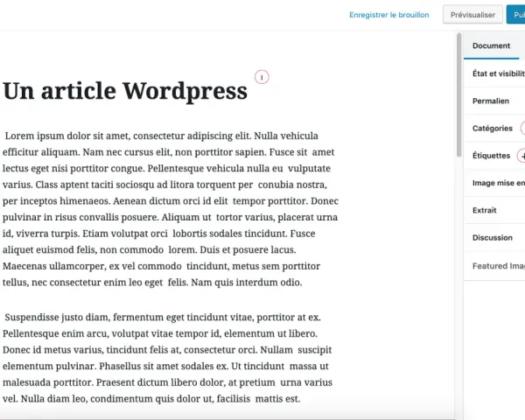Image resolution: width=525 pixels, height=420 pixels.
Task: Switch to the Document tab
Action: [x=491, y=45]
